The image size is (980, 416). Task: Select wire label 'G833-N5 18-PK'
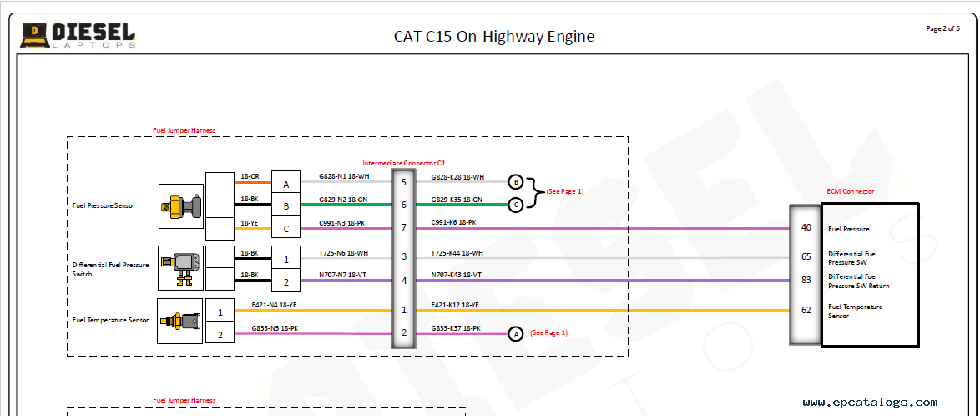pos(275,327)
